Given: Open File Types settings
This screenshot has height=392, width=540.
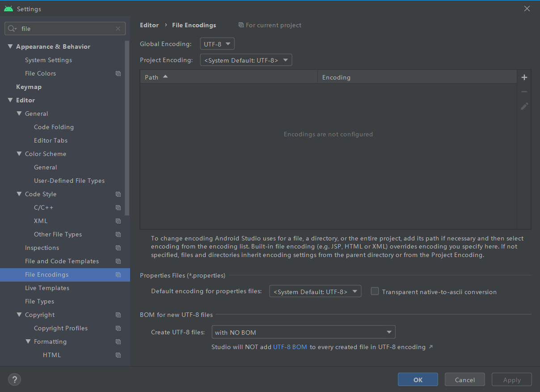Looking at the screenshot, I should [x=39, y=301].
